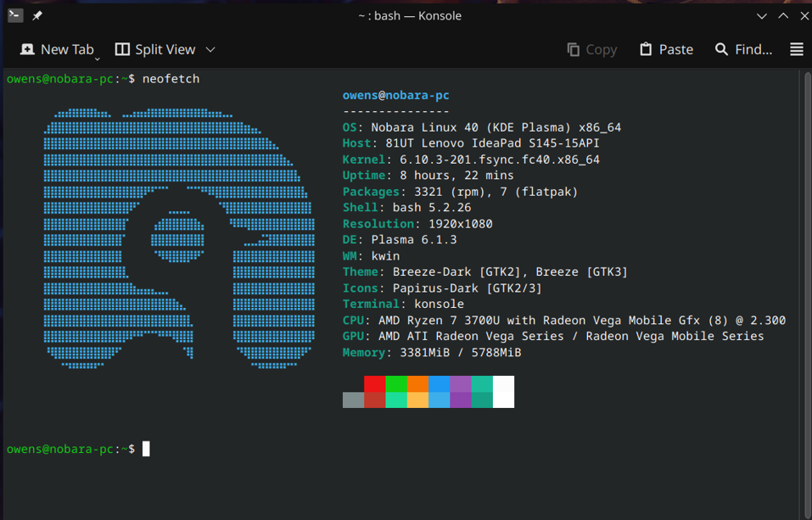Click the terminal vertical scrollbar

click(x=808, y=295)
